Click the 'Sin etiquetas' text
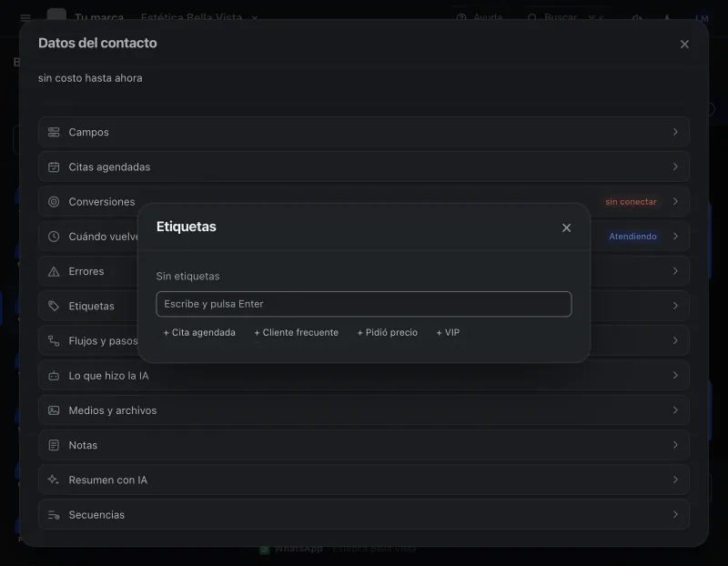The image size is (728, 566). [188, 277]
